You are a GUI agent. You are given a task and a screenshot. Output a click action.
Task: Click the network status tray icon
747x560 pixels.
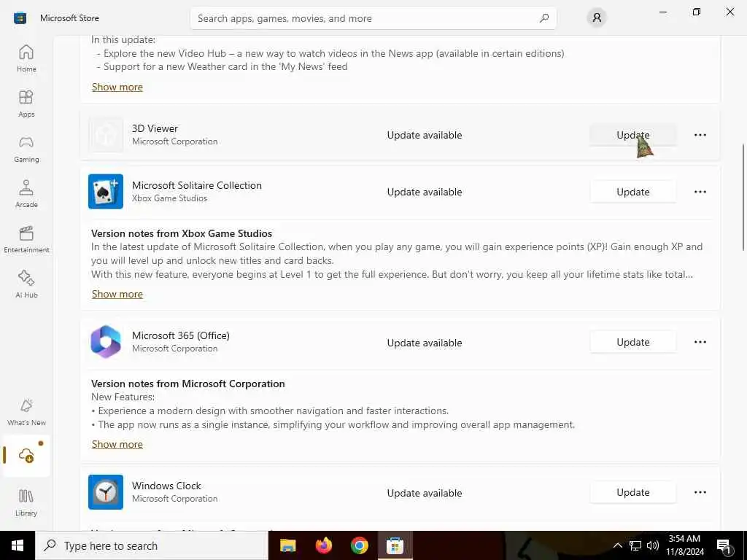coord(635,545)
